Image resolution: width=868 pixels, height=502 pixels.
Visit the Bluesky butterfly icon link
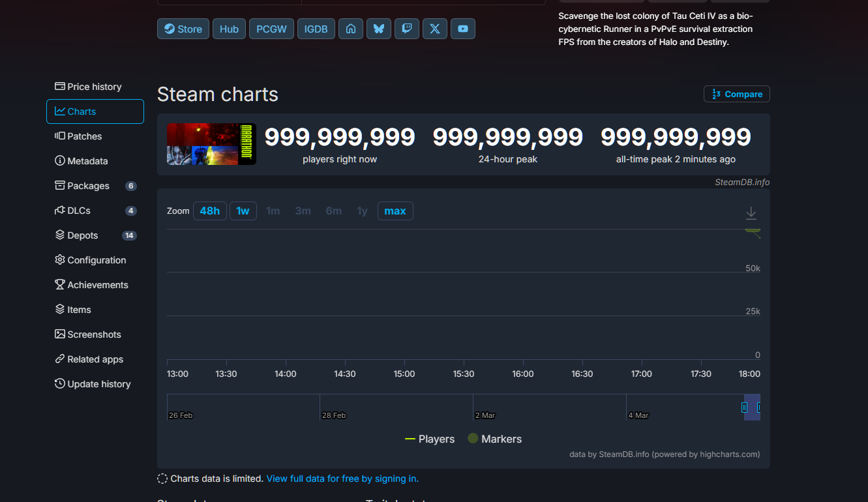(x=379, y=29)
